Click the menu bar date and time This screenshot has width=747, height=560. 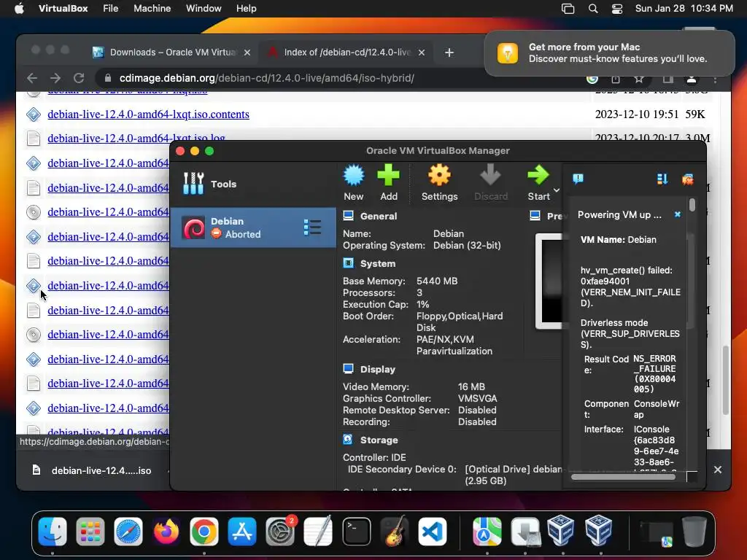[x=684, y=9]
